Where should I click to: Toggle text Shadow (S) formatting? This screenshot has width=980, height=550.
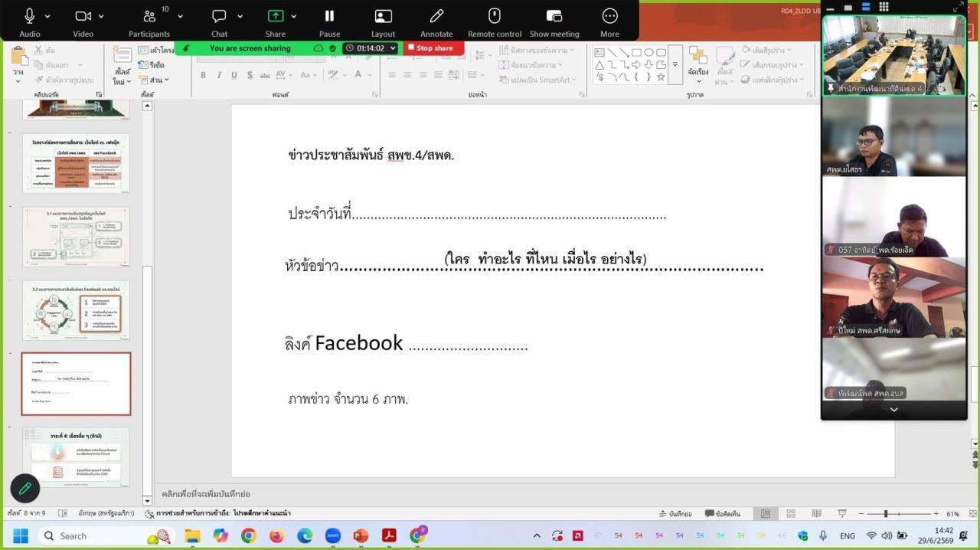250,75
